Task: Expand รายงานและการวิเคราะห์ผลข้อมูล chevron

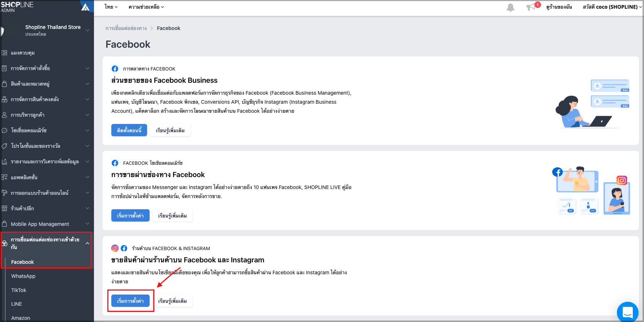Action: click(x=87, y=162)
